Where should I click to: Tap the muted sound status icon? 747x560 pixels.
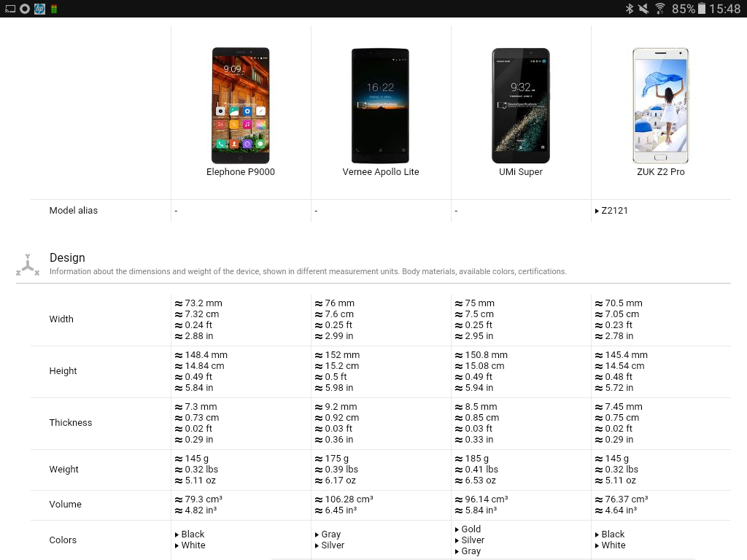[643, 9]
